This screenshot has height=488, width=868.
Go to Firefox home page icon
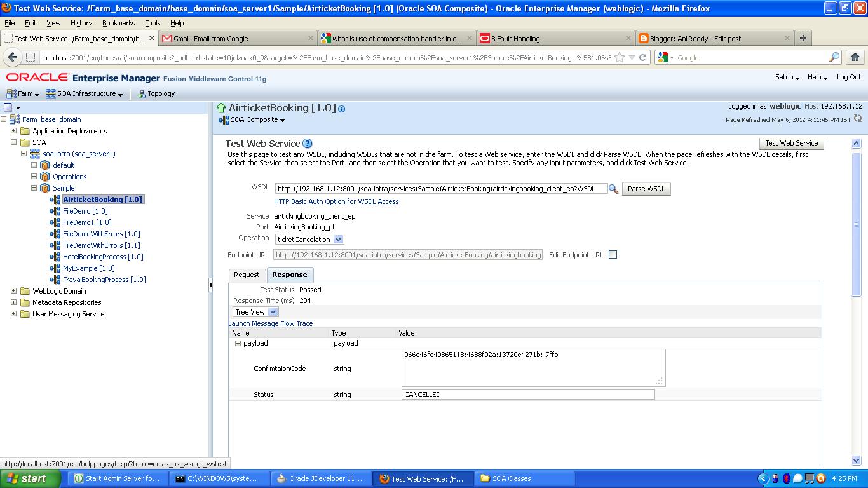click(x=855, y=57)
